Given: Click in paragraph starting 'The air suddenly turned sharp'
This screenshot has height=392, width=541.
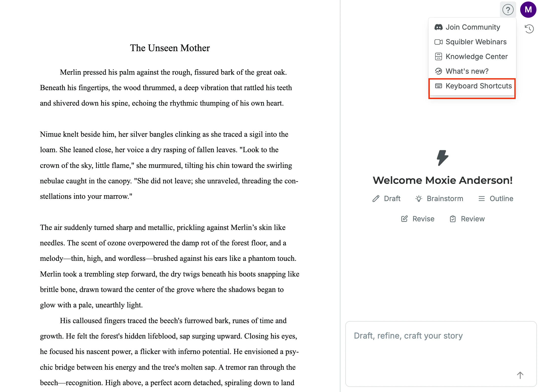Looking at the screenshot, I should [170, 266].
